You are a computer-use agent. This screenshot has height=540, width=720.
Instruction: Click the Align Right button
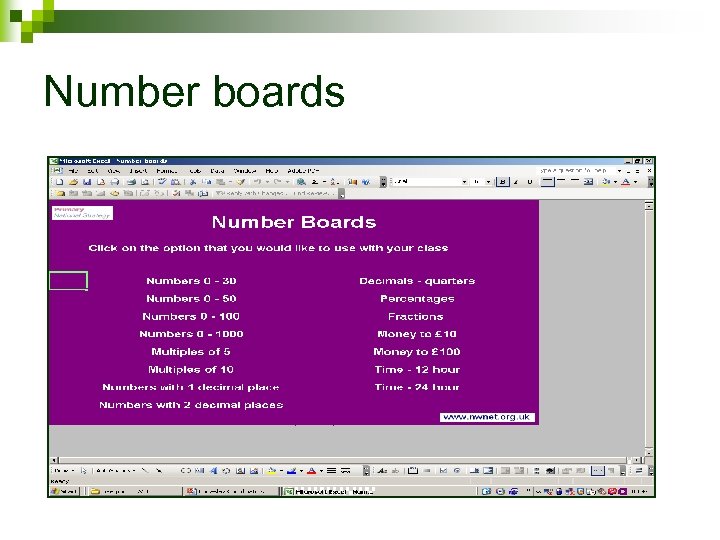click(x=575, y=182)
